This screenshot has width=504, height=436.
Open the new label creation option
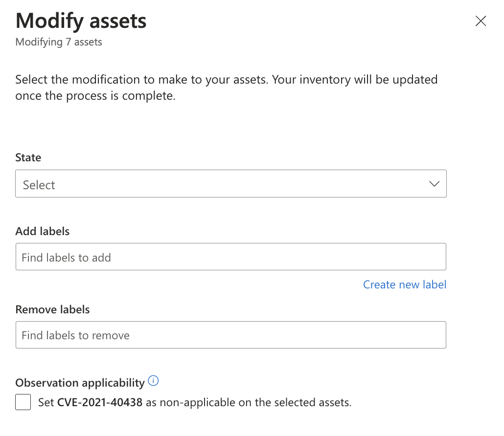click(x=404, y=284)
